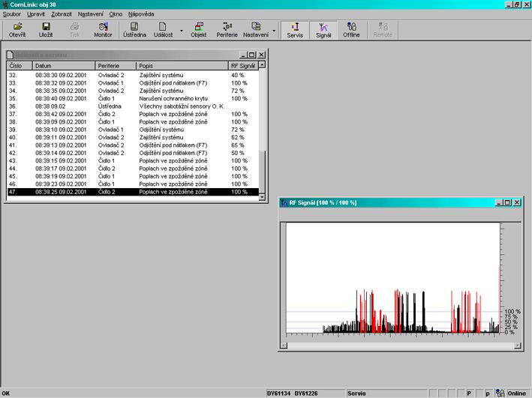Sort by the Periferie column header
The width and height of the screenshot is (532, 398).
(116, 66)
